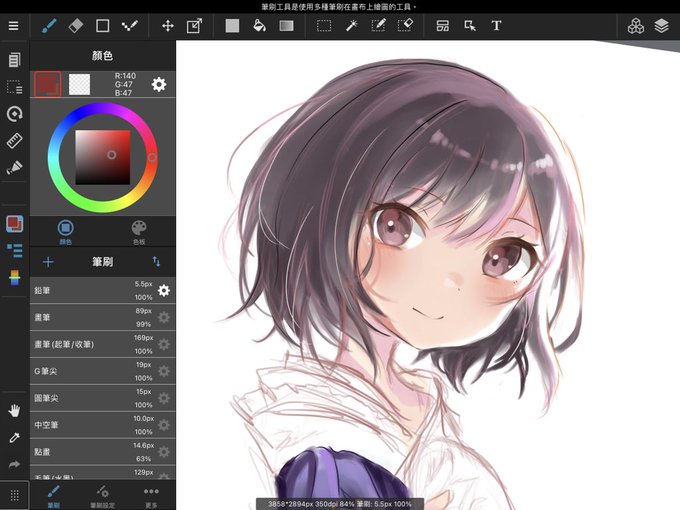Switch to the 顏色 color wheel tab
The width and height of the screenshot is (680, 510).
click(65, 232)
